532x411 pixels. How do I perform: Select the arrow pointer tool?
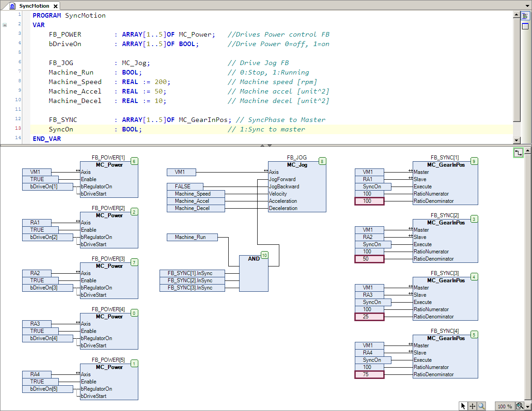click(x=463, y=406)
